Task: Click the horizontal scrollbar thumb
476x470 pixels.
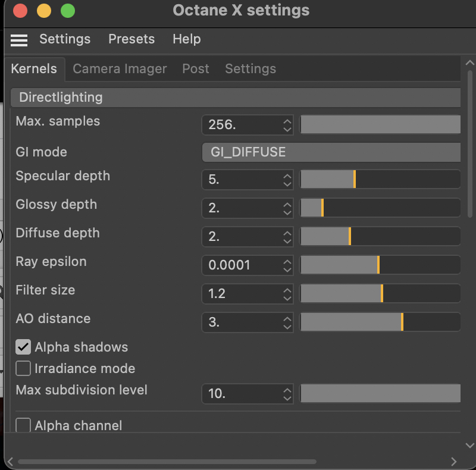Action: [167, 462]
